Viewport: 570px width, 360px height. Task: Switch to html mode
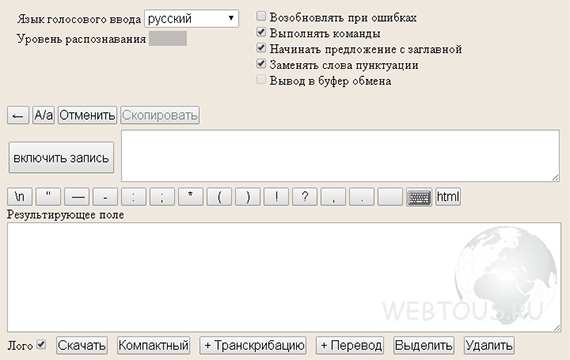click(448, 197)
